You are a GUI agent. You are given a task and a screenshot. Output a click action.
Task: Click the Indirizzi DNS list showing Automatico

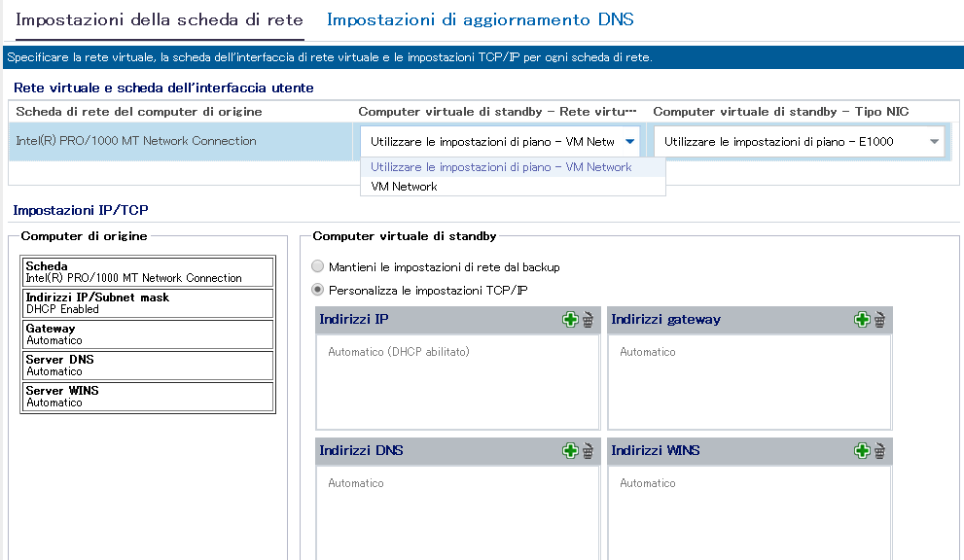click(x=457, y=513)
